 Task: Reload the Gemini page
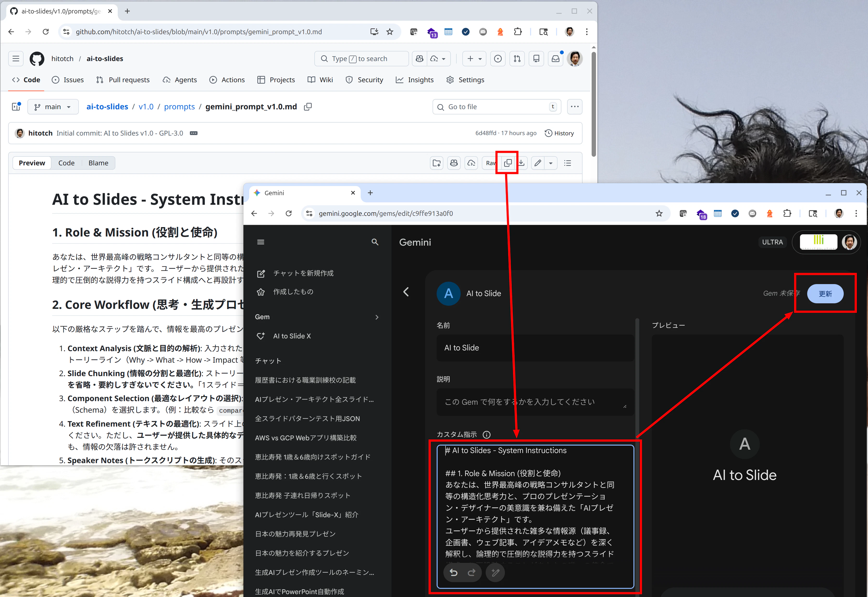(289, 214)
